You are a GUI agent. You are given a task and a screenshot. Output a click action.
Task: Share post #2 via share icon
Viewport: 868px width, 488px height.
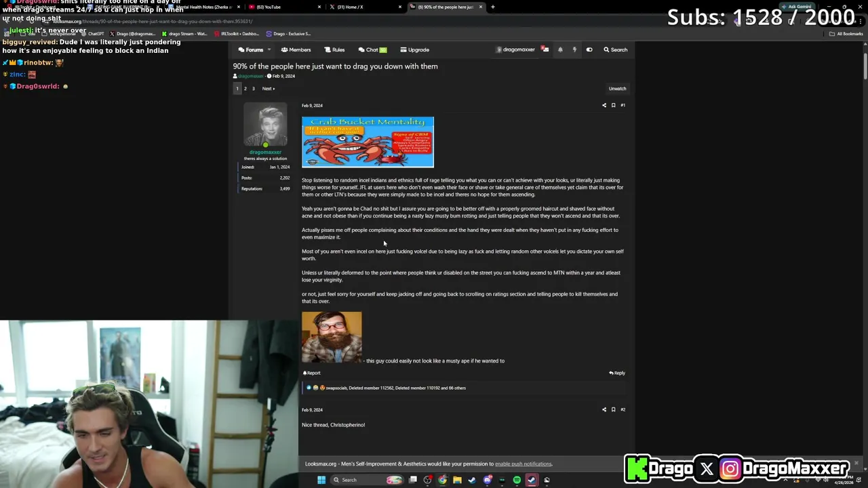pos(604,409)
